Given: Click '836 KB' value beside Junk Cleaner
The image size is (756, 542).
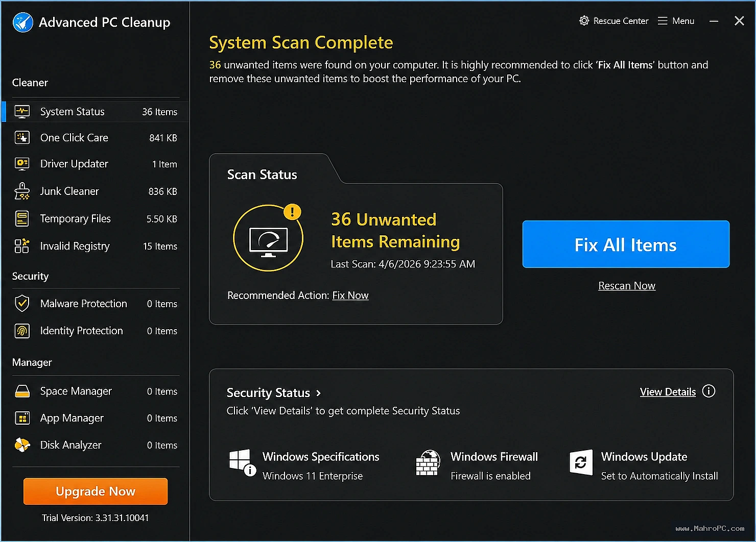Looking at the screenshot, I should coord(162,191).
